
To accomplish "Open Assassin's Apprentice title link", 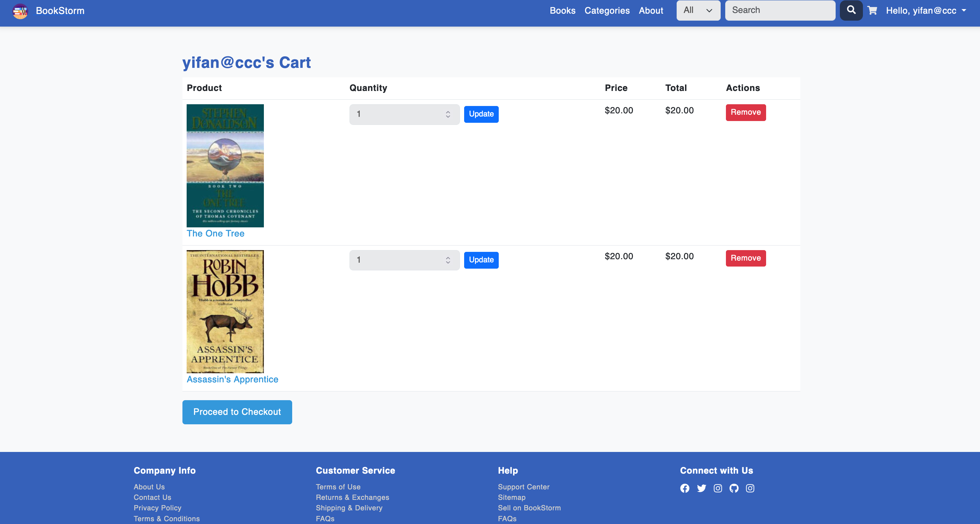I will tap(232, 379).
